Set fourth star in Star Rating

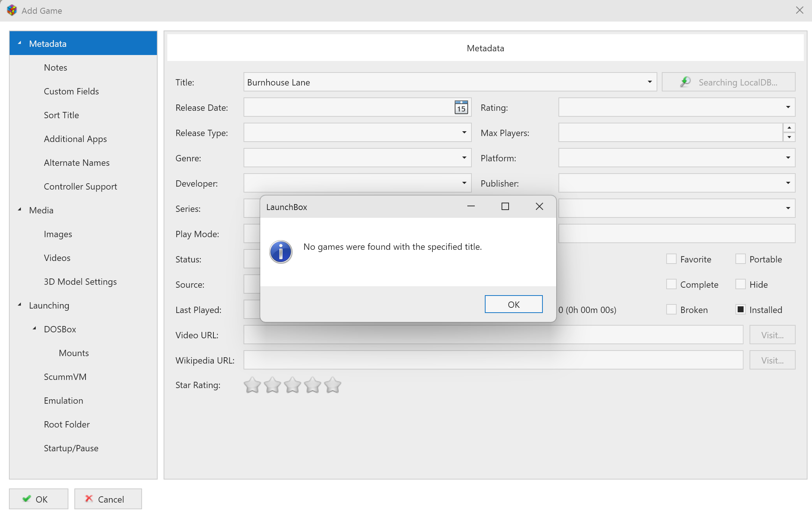point(313,385)
